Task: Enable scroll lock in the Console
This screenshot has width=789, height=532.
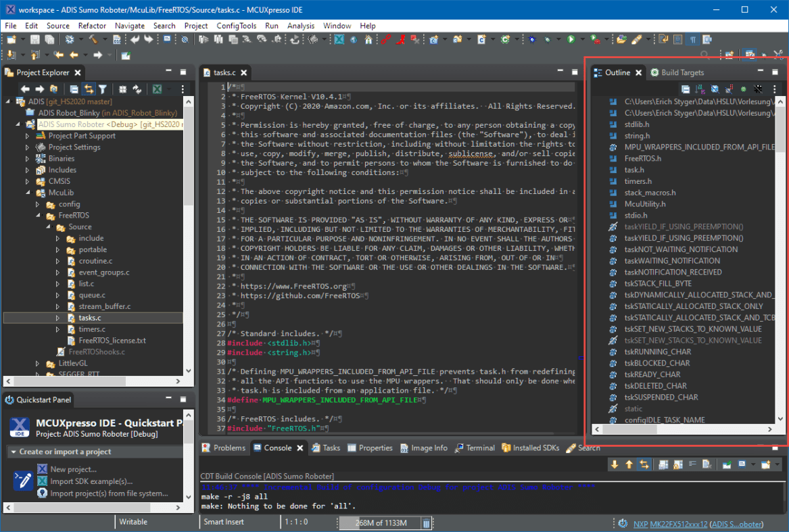Action: coord(677,463)
